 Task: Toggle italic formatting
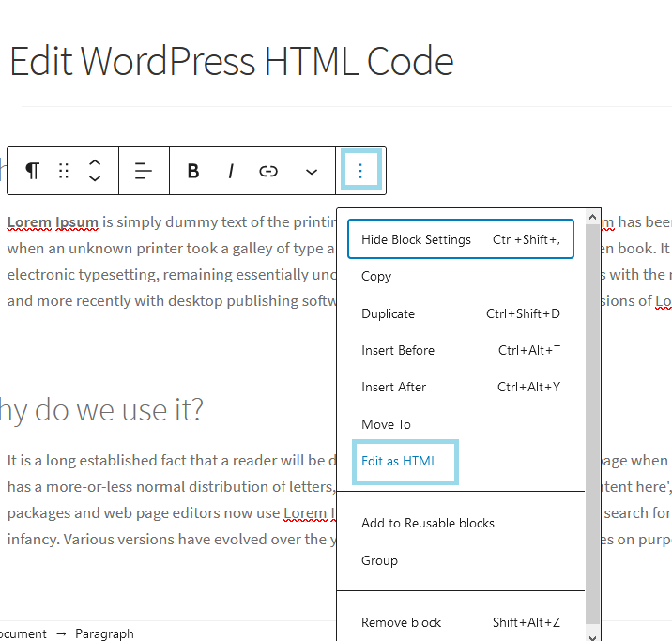point(231,171)
